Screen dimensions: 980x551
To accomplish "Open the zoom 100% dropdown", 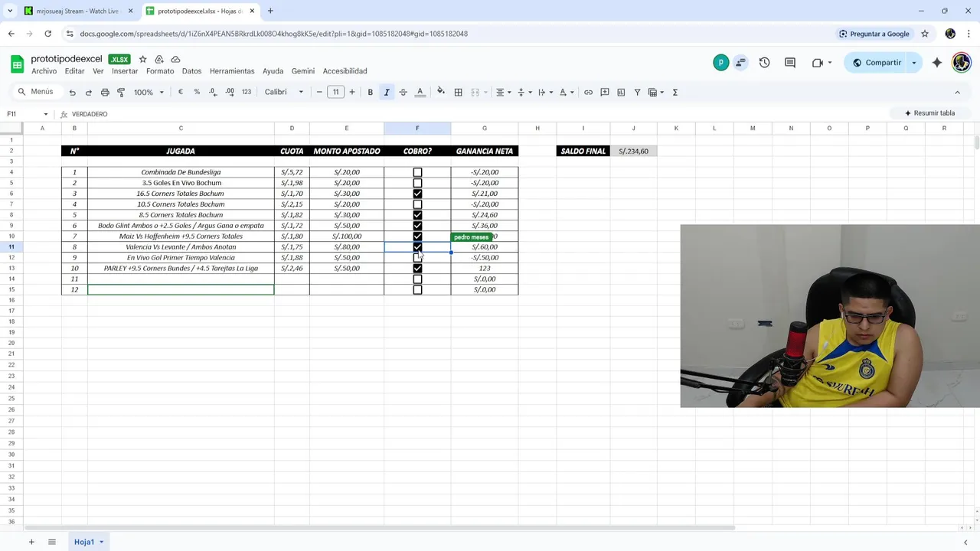I will coord(149,92).
